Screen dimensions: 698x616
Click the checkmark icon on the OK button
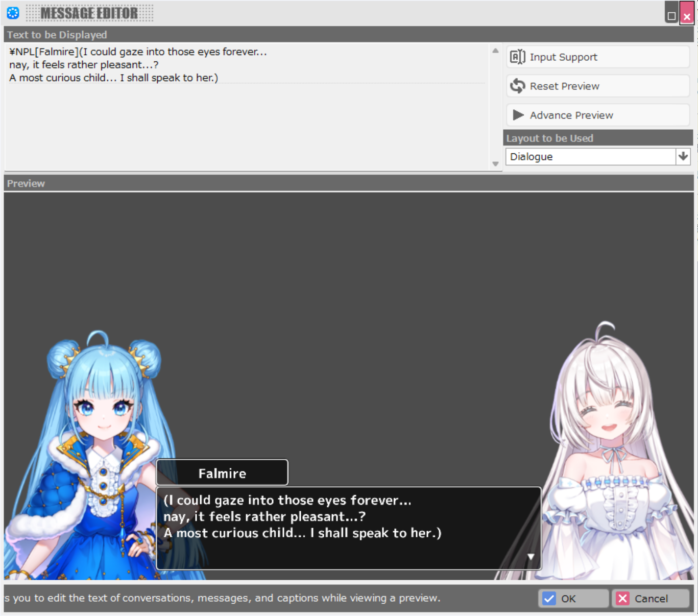click(549, 598)
